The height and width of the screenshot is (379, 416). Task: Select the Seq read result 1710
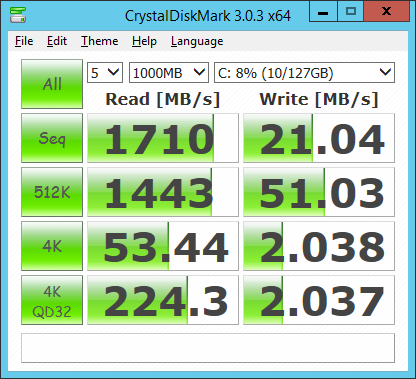[163, 138]
